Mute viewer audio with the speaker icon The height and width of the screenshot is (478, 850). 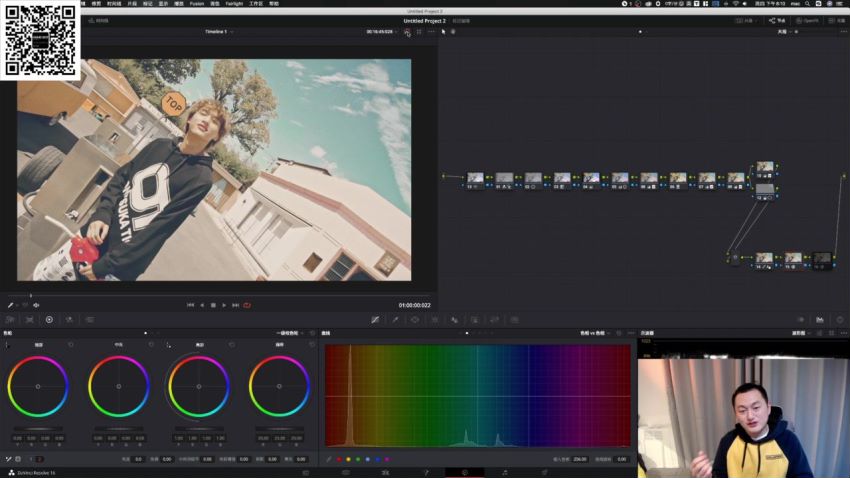point(36,305)
